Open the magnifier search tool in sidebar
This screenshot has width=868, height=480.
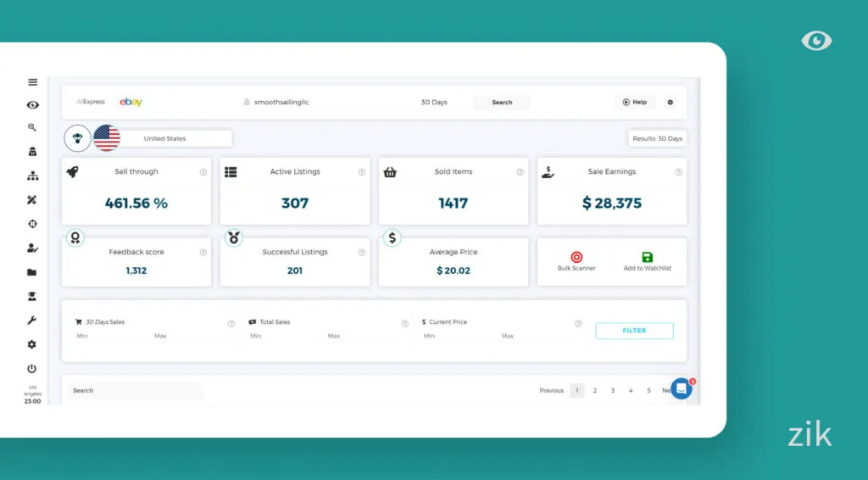tap(32, 127)
